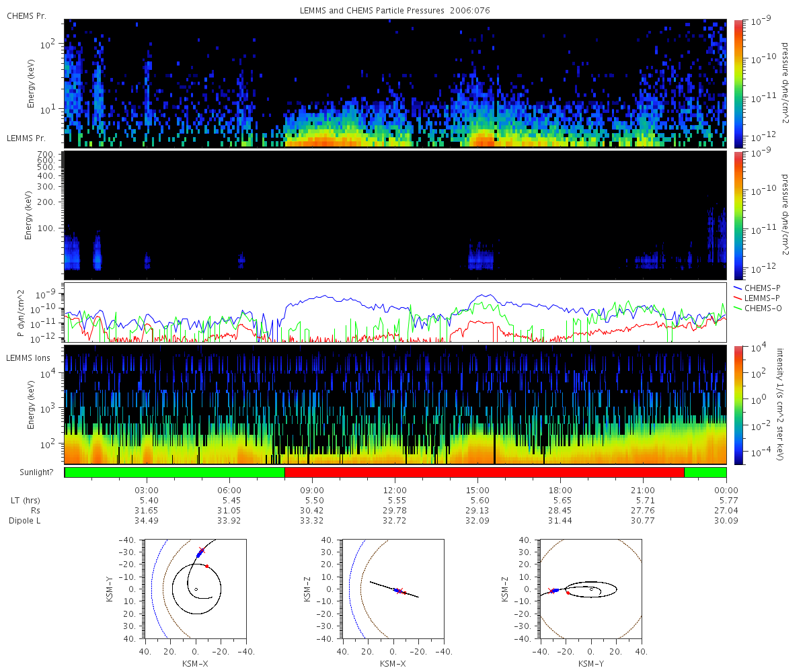Click the KSM-X vs KSM-Y orbit plot

(x=195, y=589)
